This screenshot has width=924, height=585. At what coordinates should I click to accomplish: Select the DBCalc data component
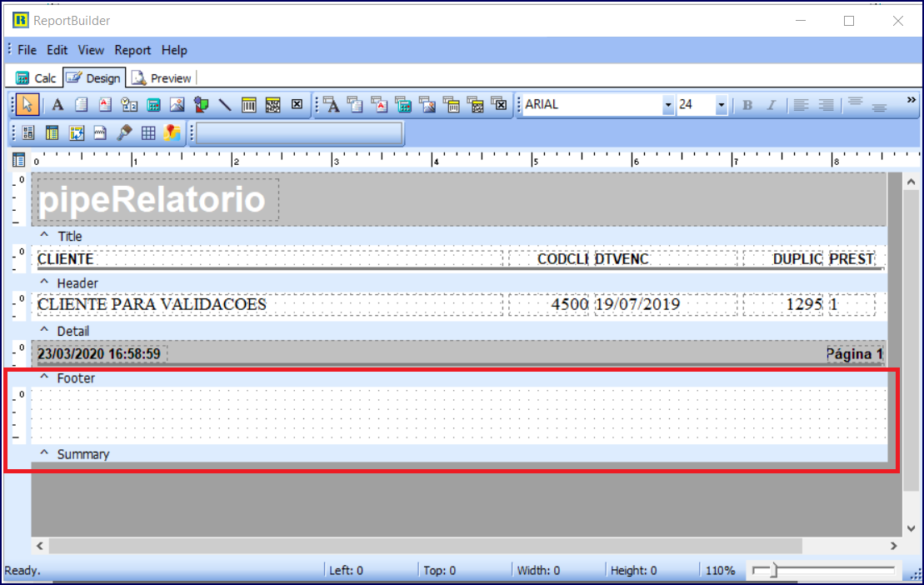[x=403, y=105]
